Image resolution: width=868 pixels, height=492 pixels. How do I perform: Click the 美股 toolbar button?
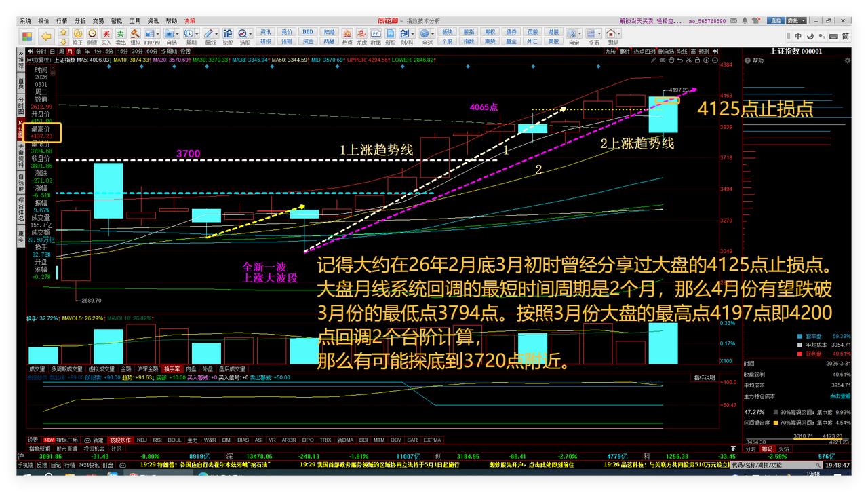553,41
